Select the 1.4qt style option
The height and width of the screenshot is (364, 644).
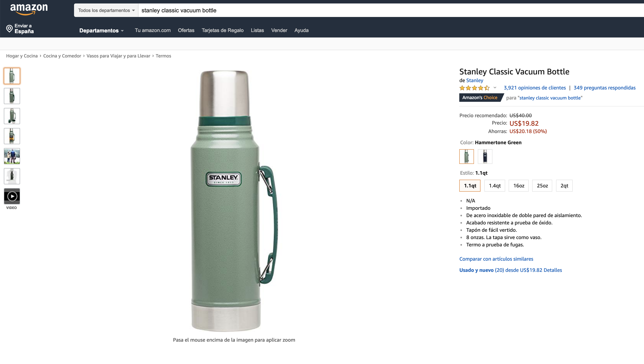[495, 186]
